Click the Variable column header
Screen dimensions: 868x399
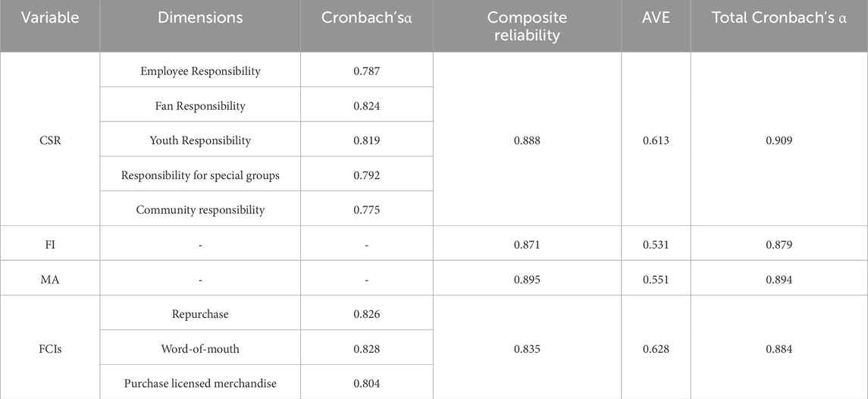50,17
